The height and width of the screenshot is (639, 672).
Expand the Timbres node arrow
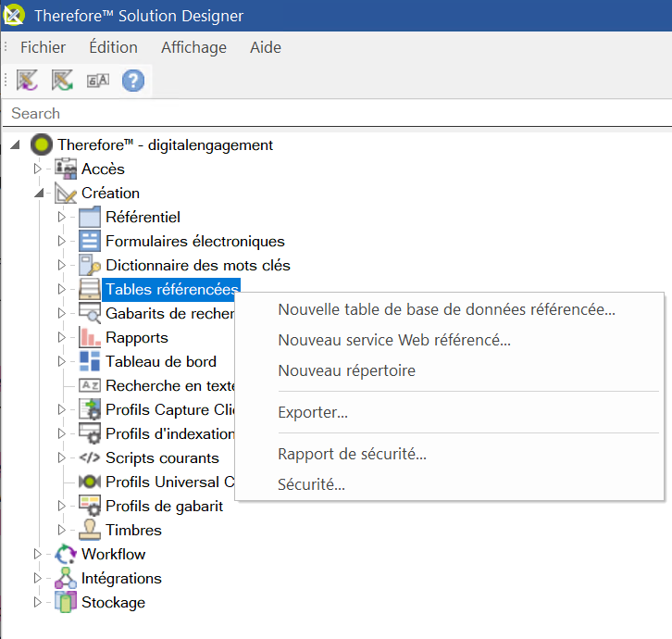tap(62, 530)
